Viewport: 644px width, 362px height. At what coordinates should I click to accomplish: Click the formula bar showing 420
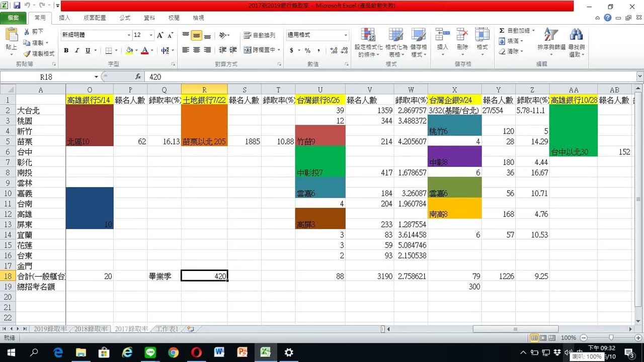coord(390,77)
